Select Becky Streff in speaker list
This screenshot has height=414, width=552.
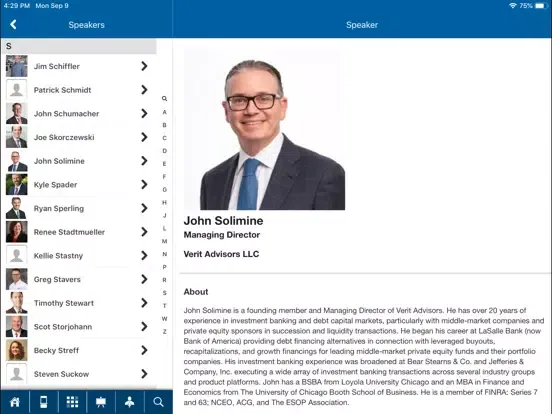[x=78, y=350]
